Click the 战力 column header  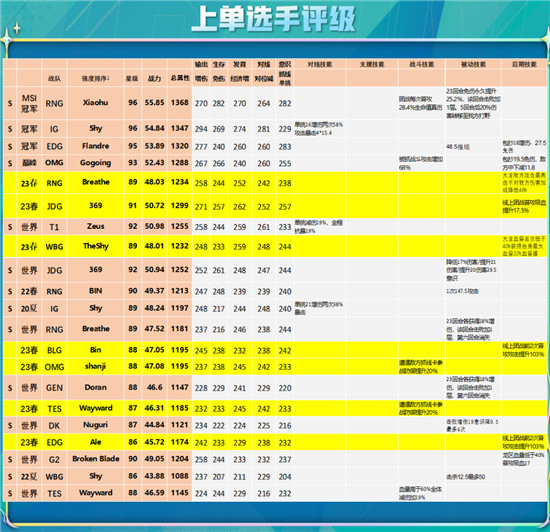(154, 79)
